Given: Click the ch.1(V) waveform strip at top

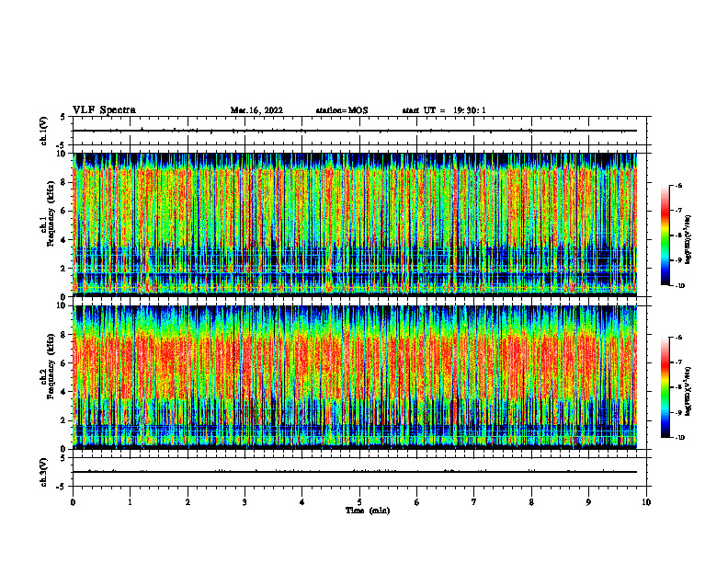Looking at the screenshot, I should [x=359, y=131].
